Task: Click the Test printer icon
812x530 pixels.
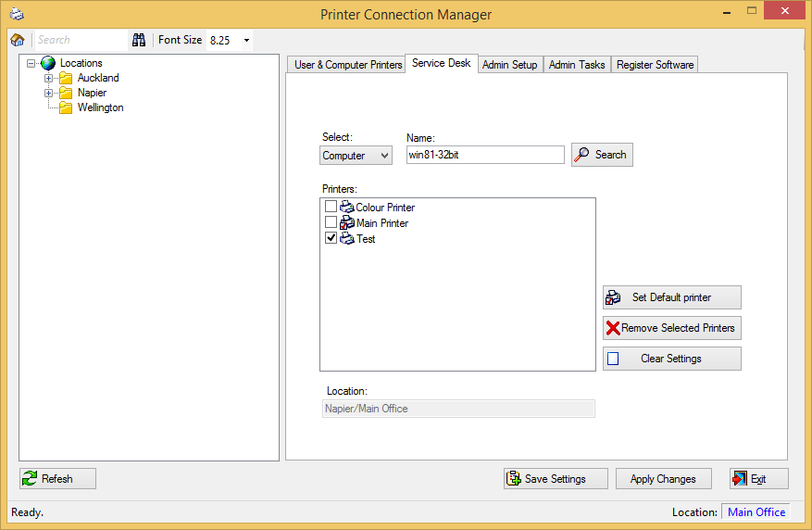Action: point(347,239)
